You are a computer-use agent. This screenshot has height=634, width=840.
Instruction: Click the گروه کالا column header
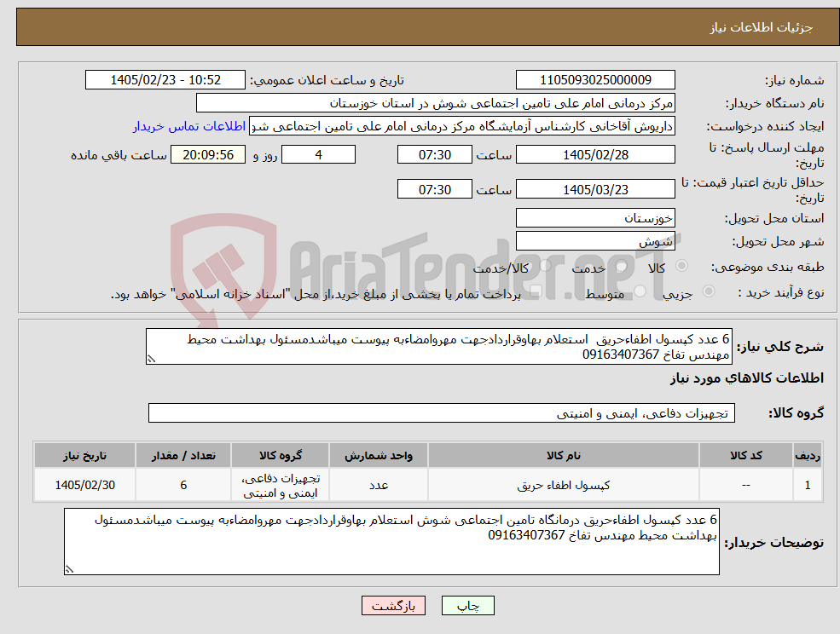(281, 455)
